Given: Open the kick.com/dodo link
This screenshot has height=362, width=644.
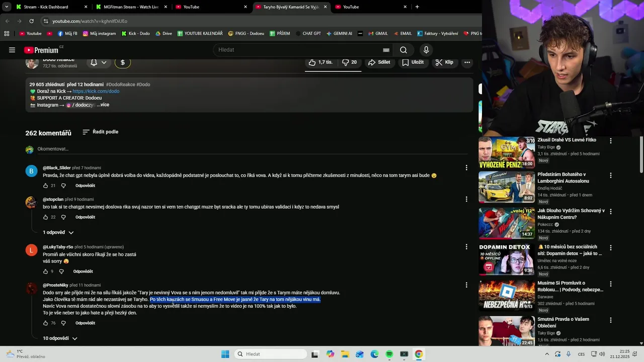Looking at the screenshot, I should click(96, 91).
